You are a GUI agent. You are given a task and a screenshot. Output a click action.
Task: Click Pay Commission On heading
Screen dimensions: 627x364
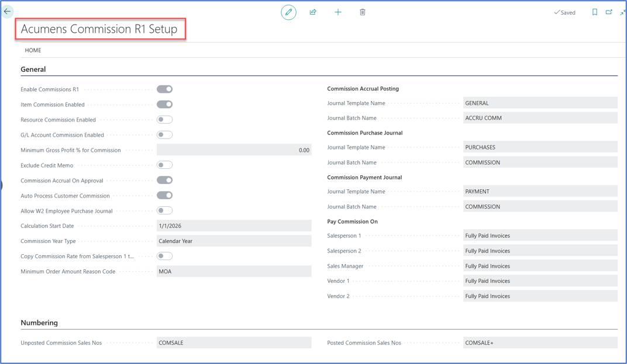[352, 221]
